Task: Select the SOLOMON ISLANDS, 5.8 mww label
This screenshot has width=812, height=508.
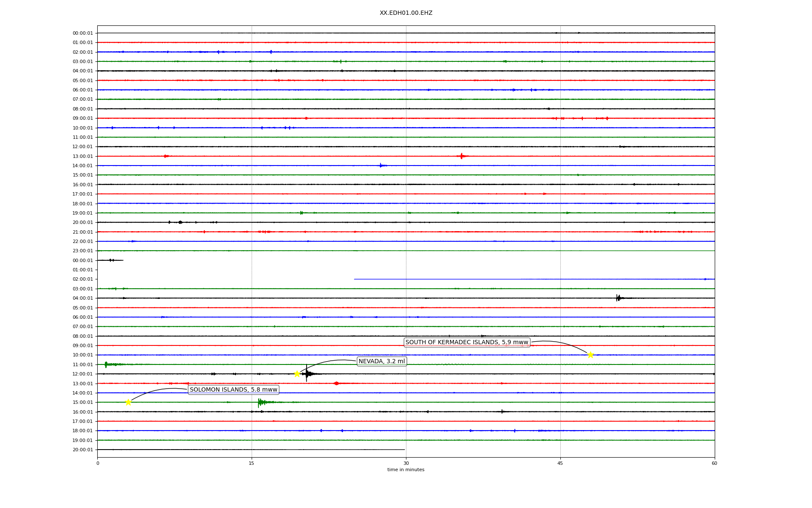Action: 233,389
